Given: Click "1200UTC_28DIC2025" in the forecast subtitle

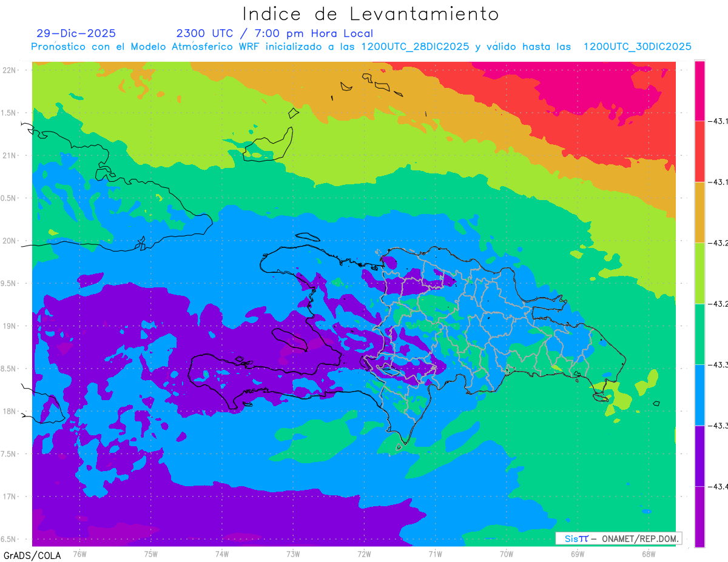Looking at the screenshot, I should tap(415, 47).
